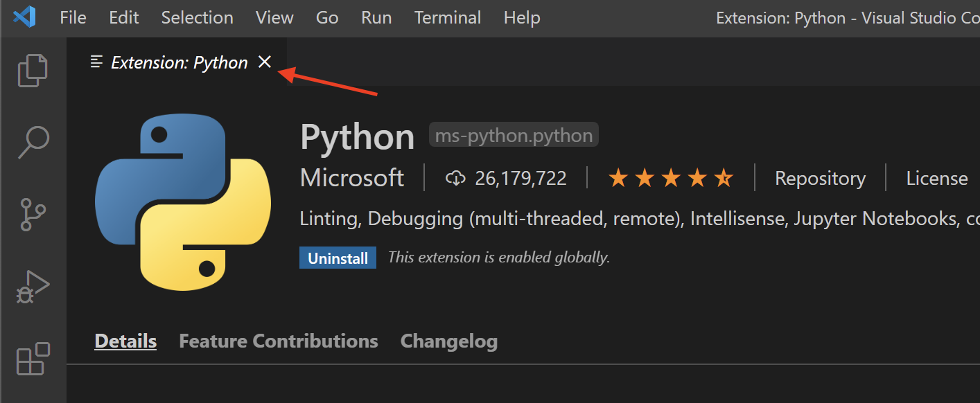This screenshot has height=403, width=980.
Task: Click the download count cloud icon
Action: coord(455,178)
